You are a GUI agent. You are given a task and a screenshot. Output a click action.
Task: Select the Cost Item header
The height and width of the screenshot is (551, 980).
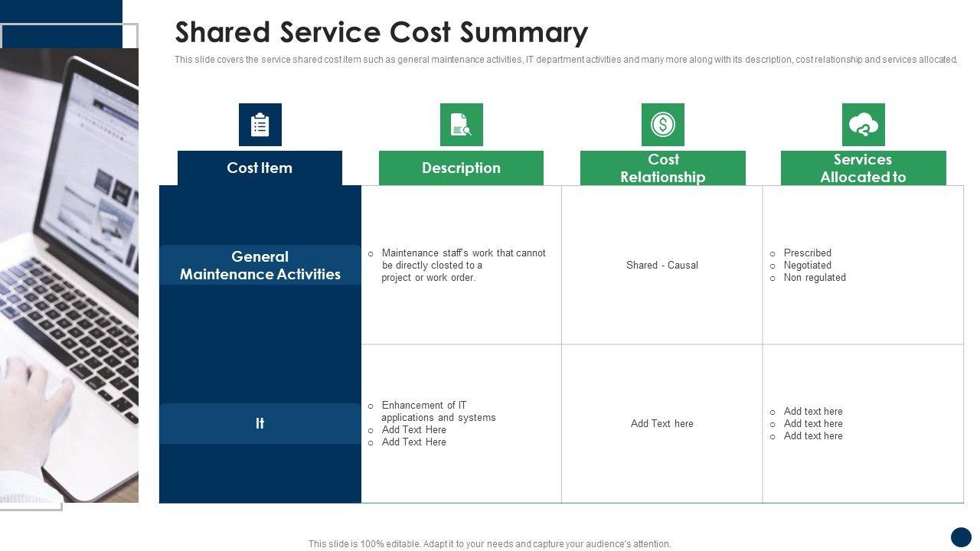pos(260,168)
